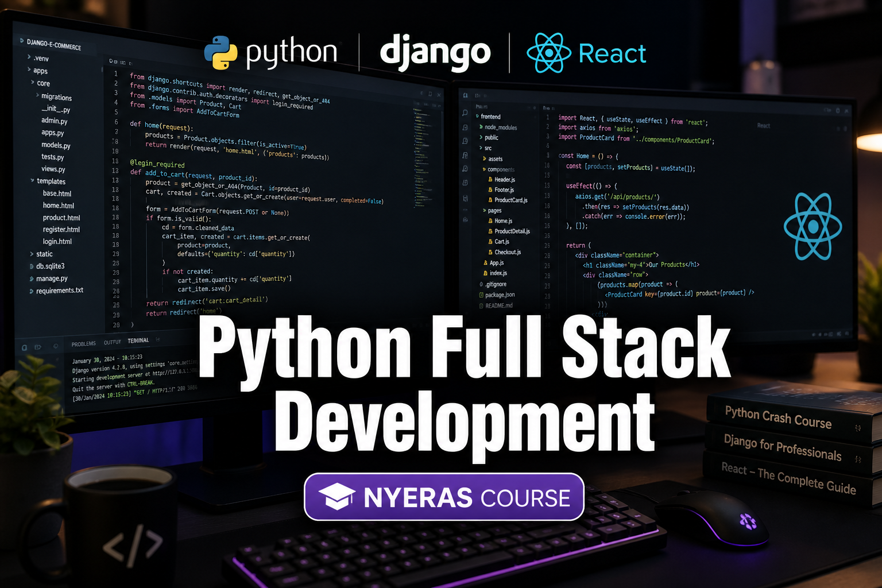Collapse the templates folder
Viewport: 882px width, 588px height.
pyautogui.click(x=32, y=180)
